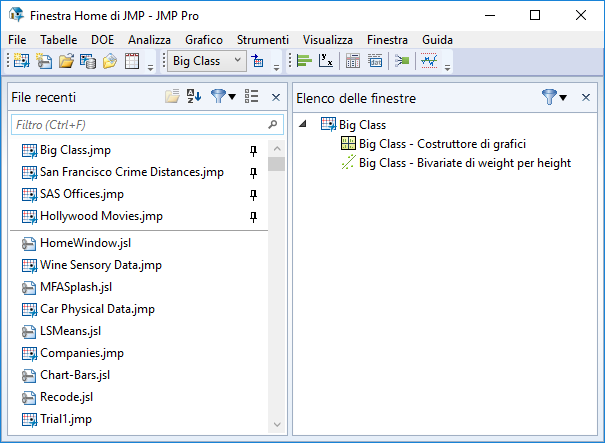
Task: Open the Strumenti menu
Action: click(262, 38)
